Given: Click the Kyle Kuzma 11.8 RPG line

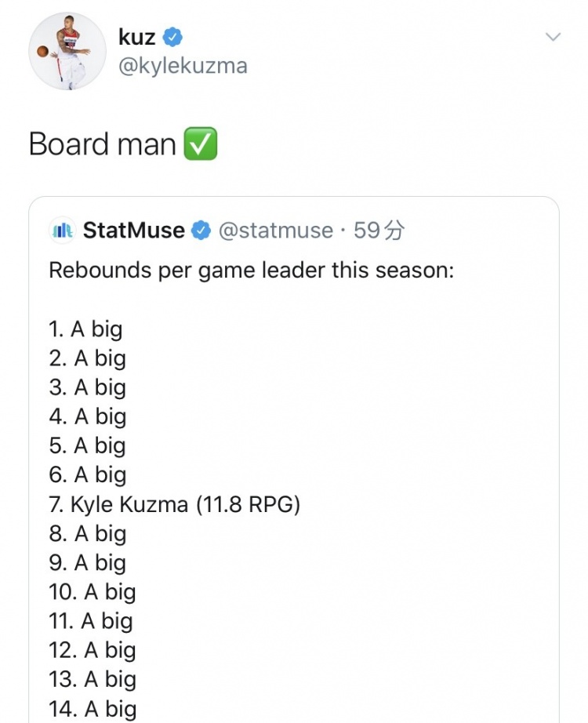Looking at the screenshot, I should point(174,504).
